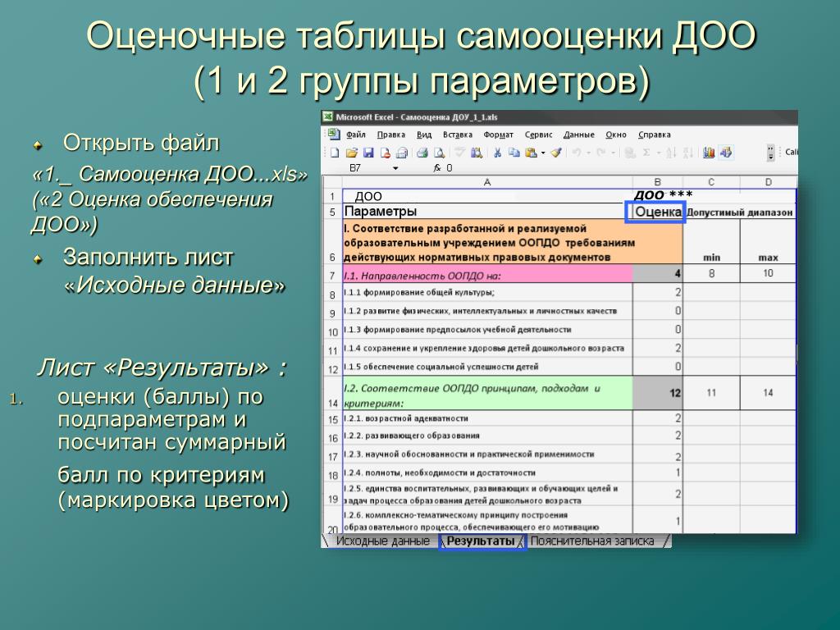Sort descending Z-A icon
The width and height of the screenshot is (840, 630).
coord(688,153)
